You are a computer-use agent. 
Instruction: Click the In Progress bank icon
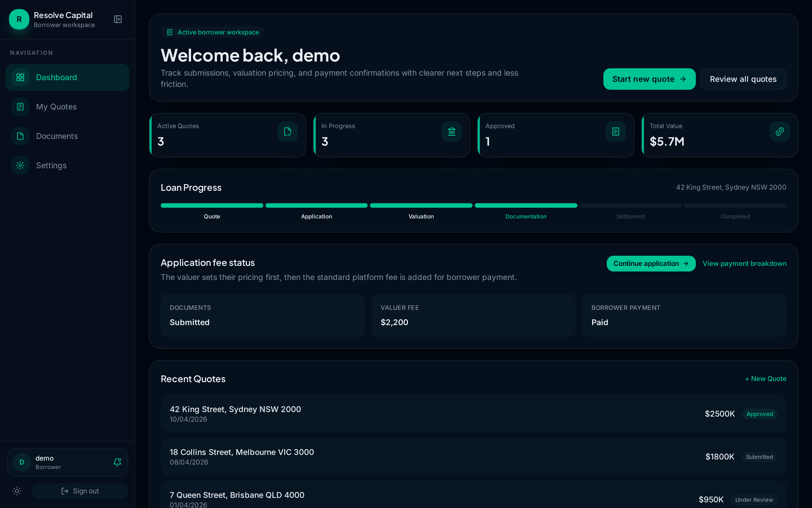452,131
